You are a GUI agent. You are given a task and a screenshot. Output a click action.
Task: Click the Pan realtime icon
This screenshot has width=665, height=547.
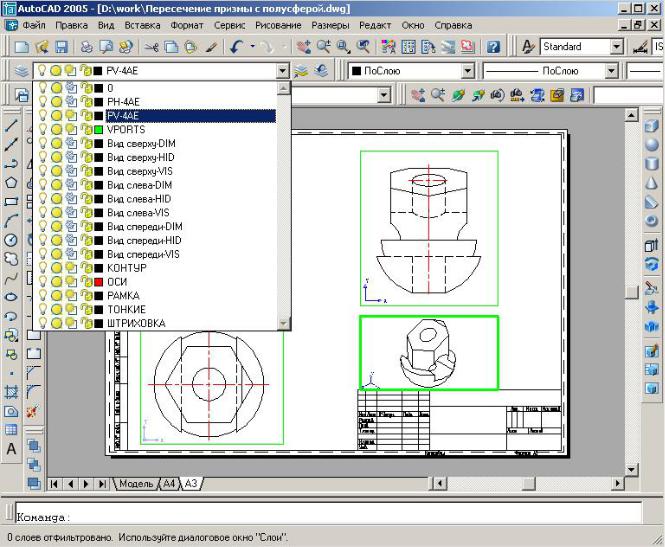click(304, 46)
